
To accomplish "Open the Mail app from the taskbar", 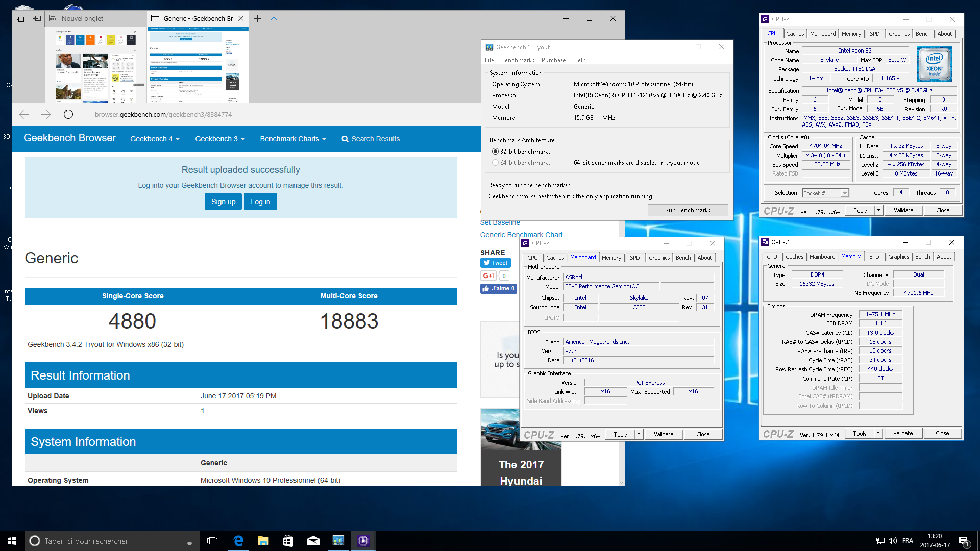I will [313, 541].
